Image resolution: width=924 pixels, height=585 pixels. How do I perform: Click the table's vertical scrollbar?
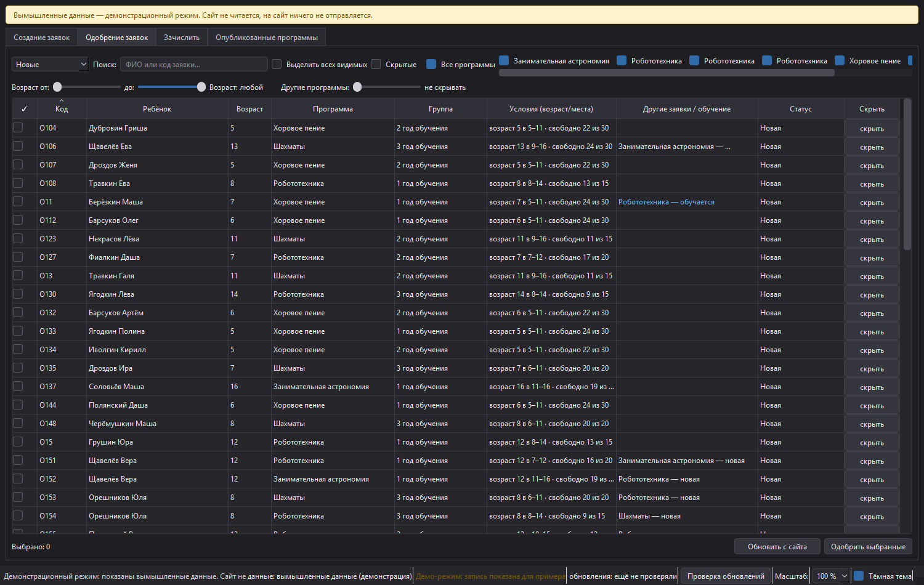click(x=907, y=174)
